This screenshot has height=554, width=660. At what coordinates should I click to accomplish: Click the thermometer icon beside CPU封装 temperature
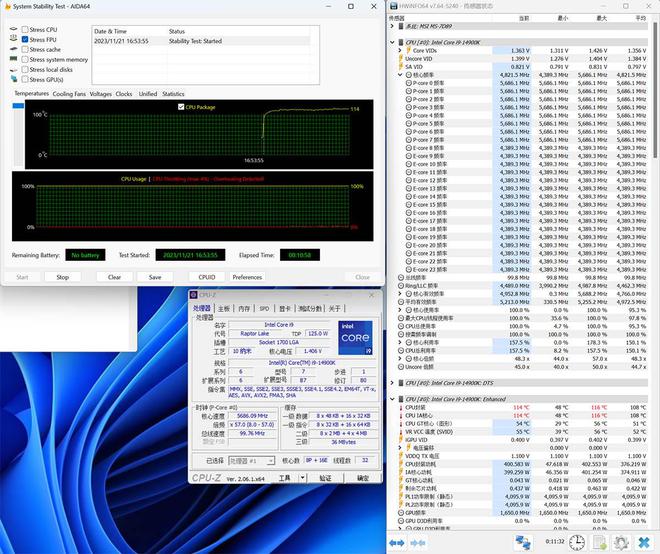[x=401, y=408]
